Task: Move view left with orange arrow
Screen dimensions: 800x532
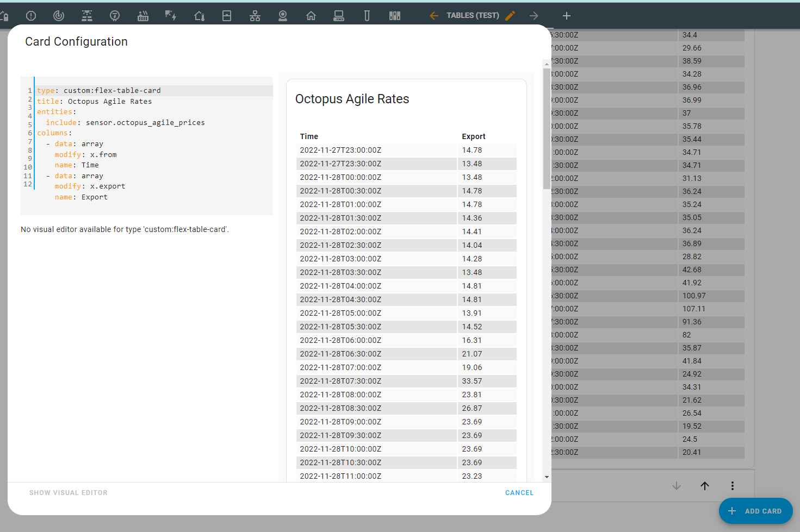Action: pyautogui.click(x=434, y=16)
